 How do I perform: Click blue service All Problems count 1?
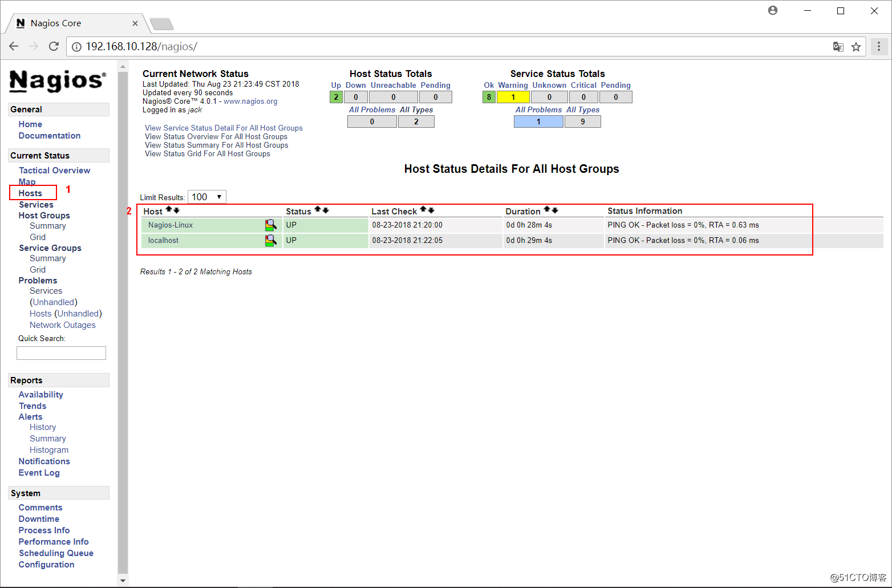pyautogui.click(x=538, y=121)
